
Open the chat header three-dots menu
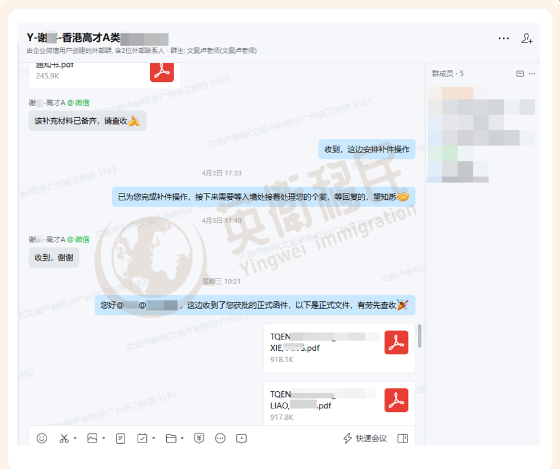coord(504,38)
